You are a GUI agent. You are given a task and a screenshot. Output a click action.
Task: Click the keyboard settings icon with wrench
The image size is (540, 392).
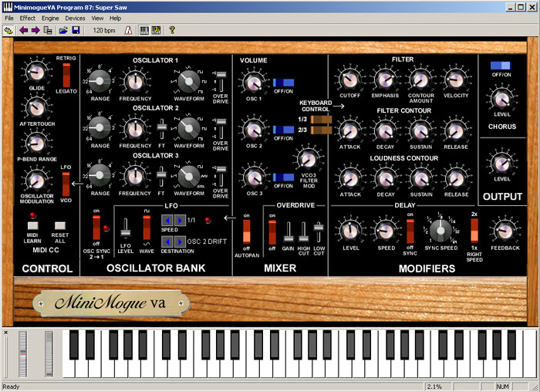(x=157, y=30)
